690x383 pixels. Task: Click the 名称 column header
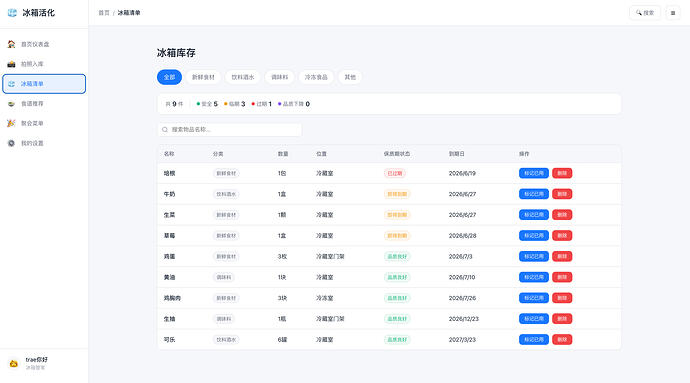(169, 154)
